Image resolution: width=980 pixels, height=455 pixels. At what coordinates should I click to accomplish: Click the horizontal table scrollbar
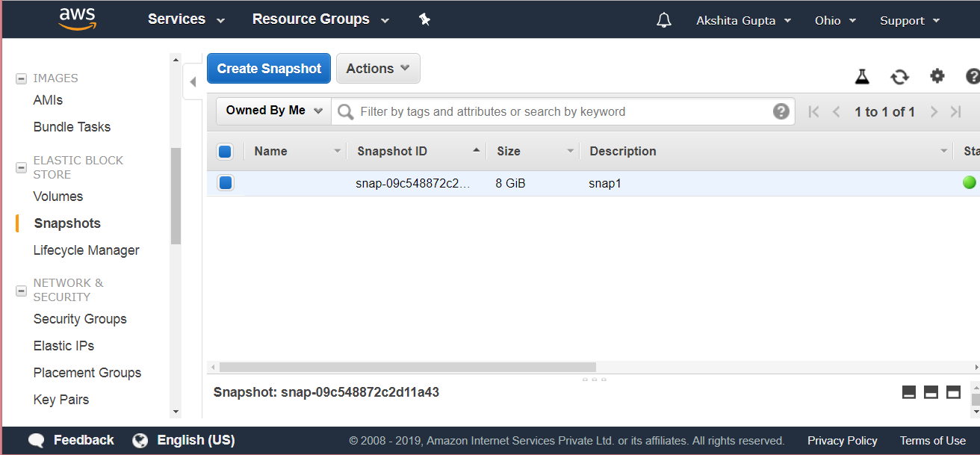[x=407, y=367]
